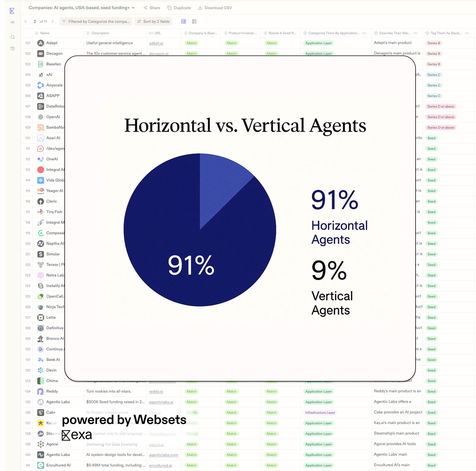476x471 pixels.
Task: Click the Exa logo in sidebar
Action: (12, 11)
